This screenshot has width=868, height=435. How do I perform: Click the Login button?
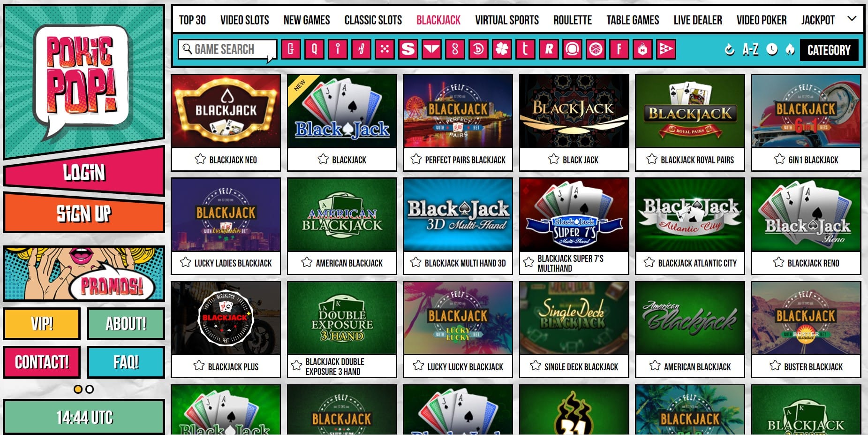[x=84, y=172]
